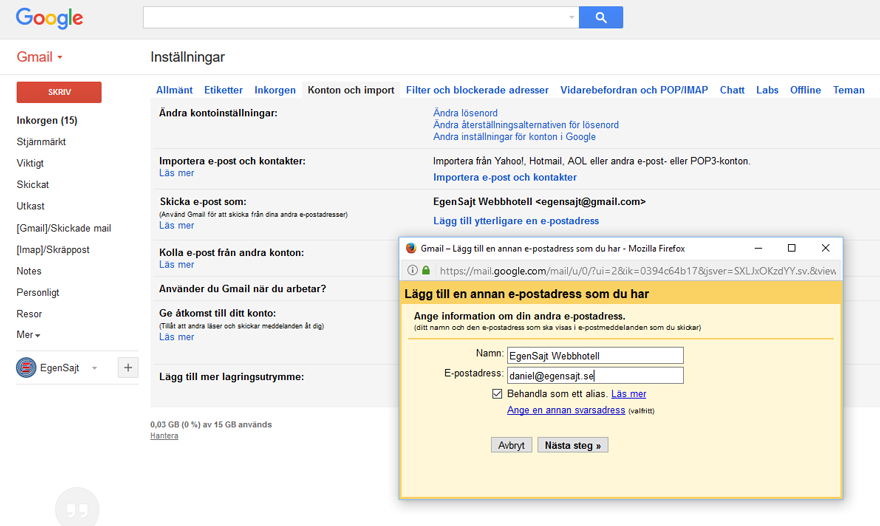Expand the Mer labels list
Viewport: 880px width, 526px height.
28,335
